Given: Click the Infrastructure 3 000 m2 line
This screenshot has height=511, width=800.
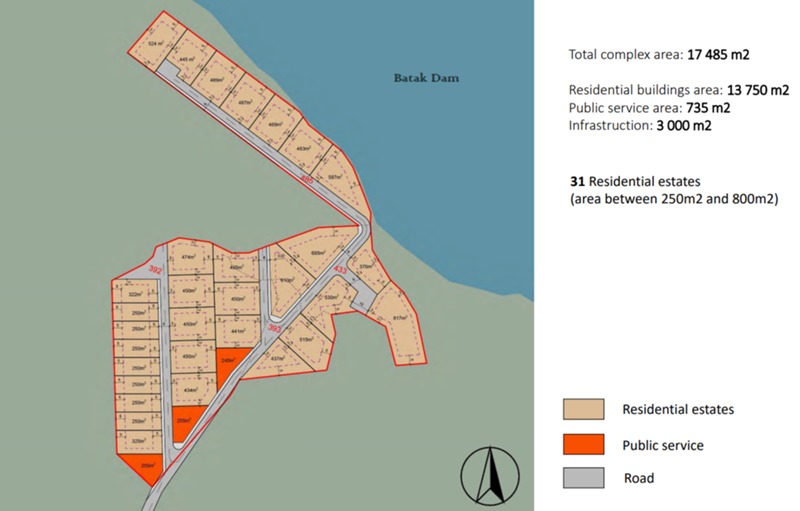Looking at the screenshot, I should click(640, 126).
